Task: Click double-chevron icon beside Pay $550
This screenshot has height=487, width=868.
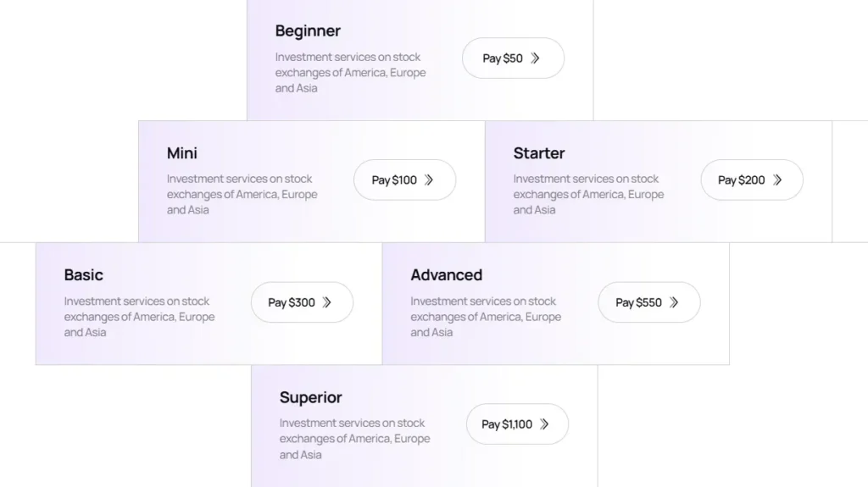Action: tap(674, 302)
